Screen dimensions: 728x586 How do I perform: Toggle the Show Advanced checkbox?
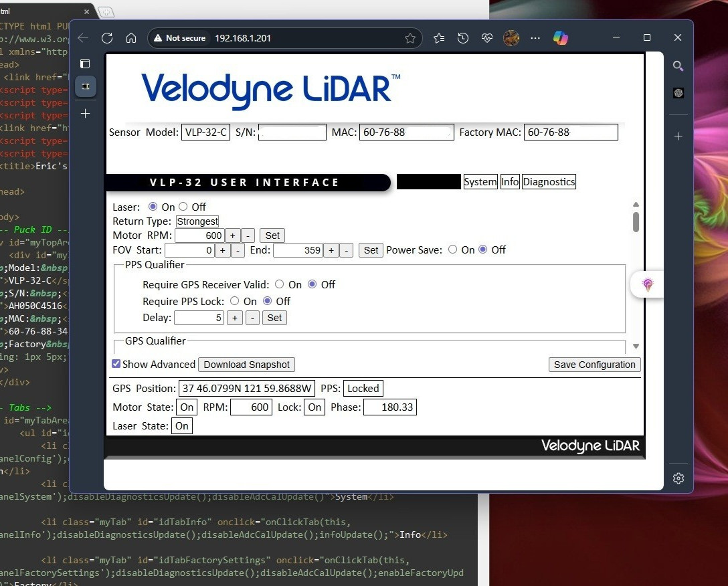(x=116, y=364)
